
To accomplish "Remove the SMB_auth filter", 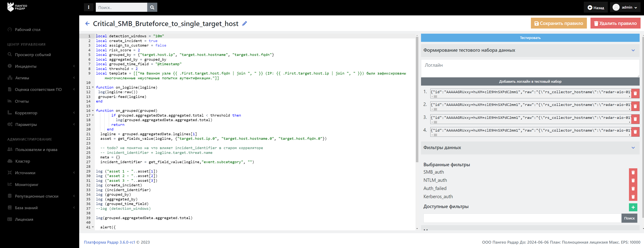I will tap(633, 172).
